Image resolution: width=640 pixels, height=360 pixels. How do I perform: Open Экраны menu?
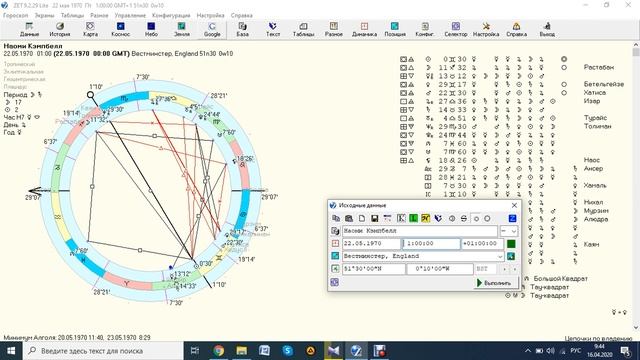(44, 15)
